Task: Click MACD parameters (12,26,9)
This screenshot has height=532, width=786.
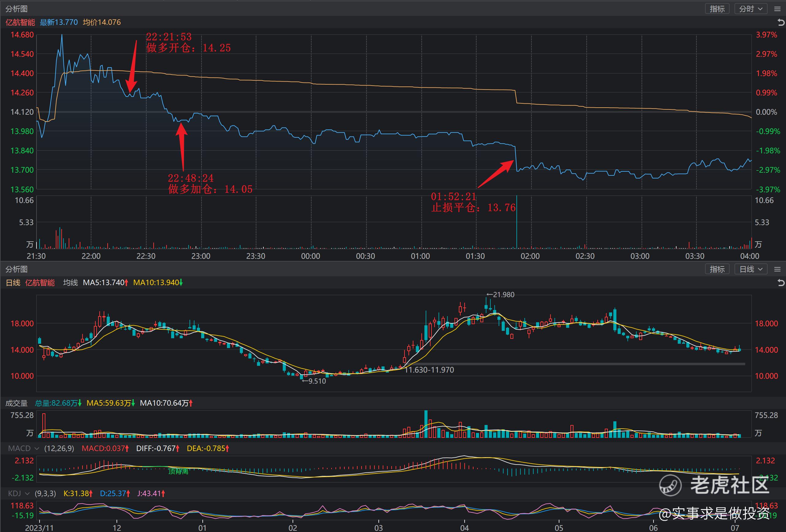Action: pyautogui.click(x=59, y=449)
